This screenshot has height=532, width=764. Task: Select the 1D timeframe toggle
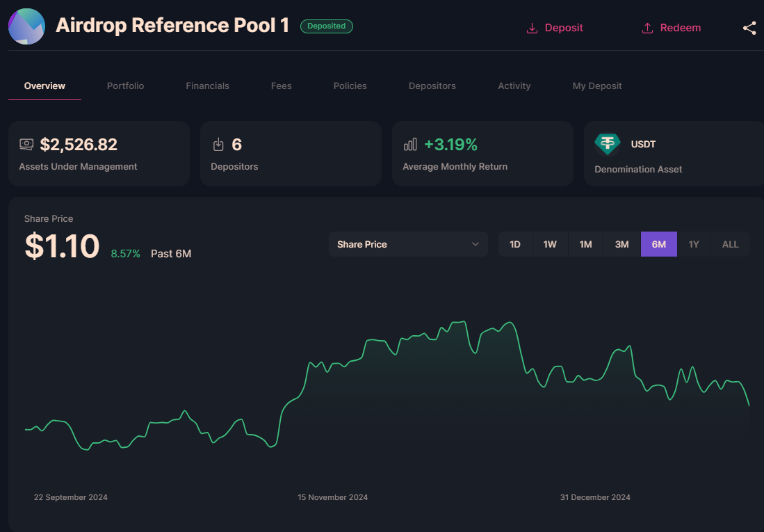coord(515,244)
